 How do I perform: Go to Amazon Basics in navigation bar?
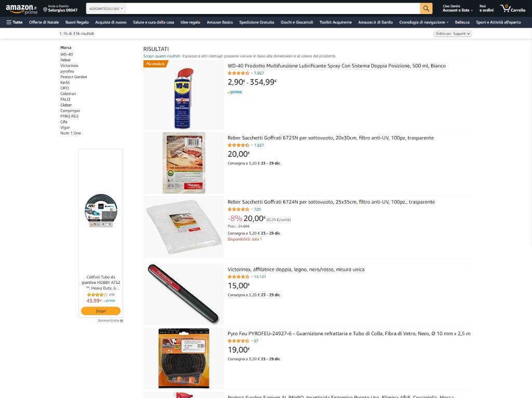click(x=220, y=22)
